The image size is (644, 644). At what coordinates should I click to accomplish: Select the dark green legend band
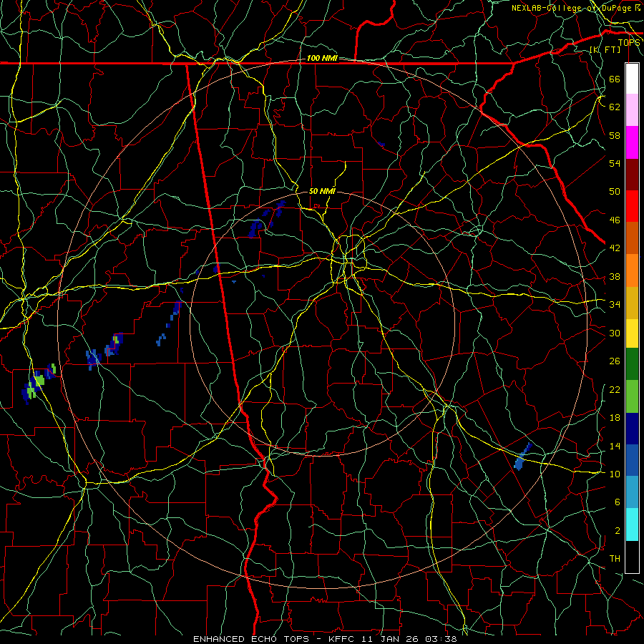632,364
